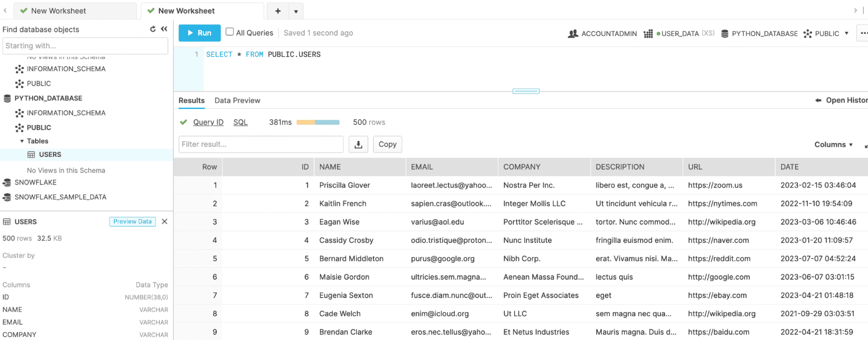Click the download results icon
The image size is (868, 340).
click(x=358, y=144)
